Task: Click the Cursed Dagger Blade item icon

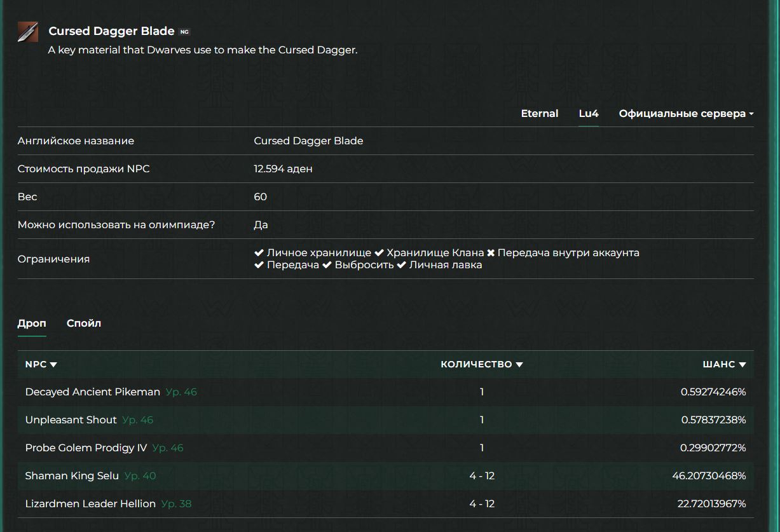Action: click(28, 32)
